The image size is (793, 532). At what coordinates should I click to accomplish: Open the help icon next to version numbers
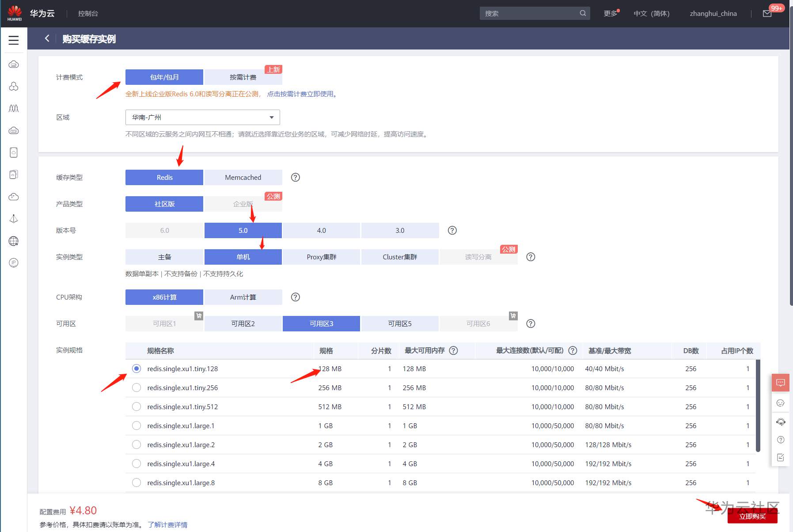pyautogui.click(x=452, y=230)
